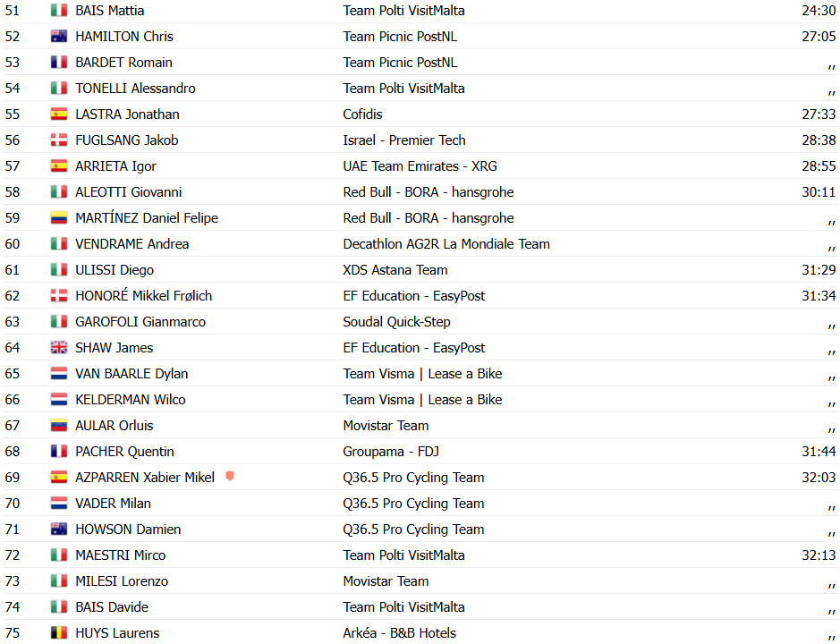Open rider VAN BAARLE Dylan
The width and height of the screenshot is (840, 644).
tap(132, 374)
